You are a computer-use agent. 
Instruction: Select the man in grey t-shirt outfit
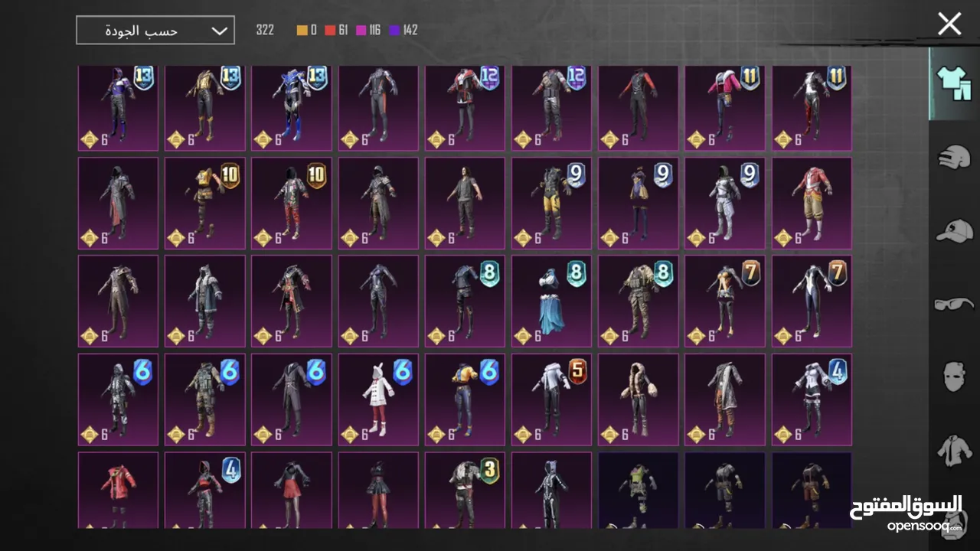465,204
